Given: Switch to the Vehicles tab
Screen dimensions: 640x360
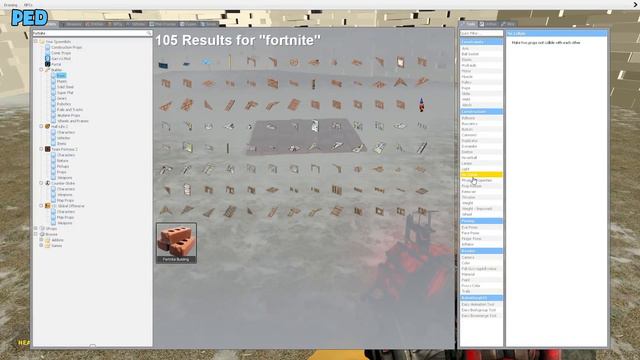Looking at the screenshot, I should click(x=136, y=24).
